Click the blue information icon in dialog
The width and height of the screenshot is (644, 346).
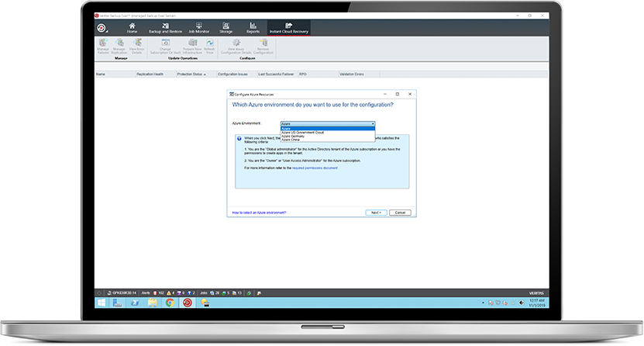pyautogui.click(x=239, y=139)
